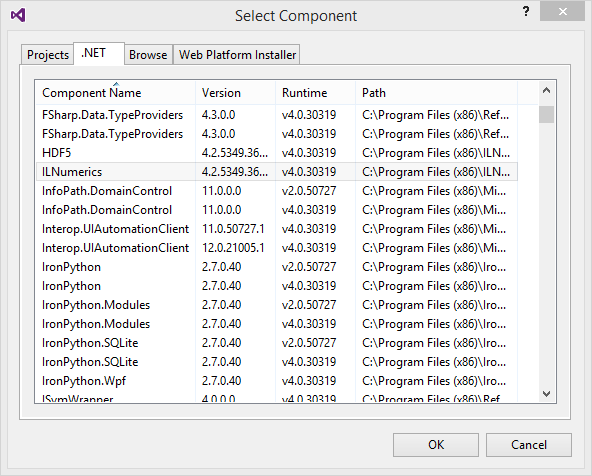Click the question mark help icon
Screen dimensions: 592x476
pos(526,11)
